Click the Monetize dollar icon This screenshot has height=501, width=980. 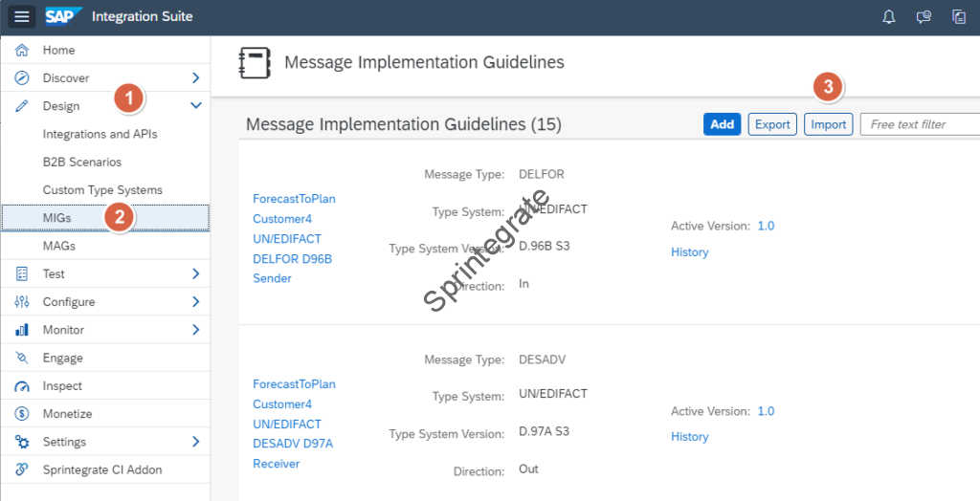22,414
